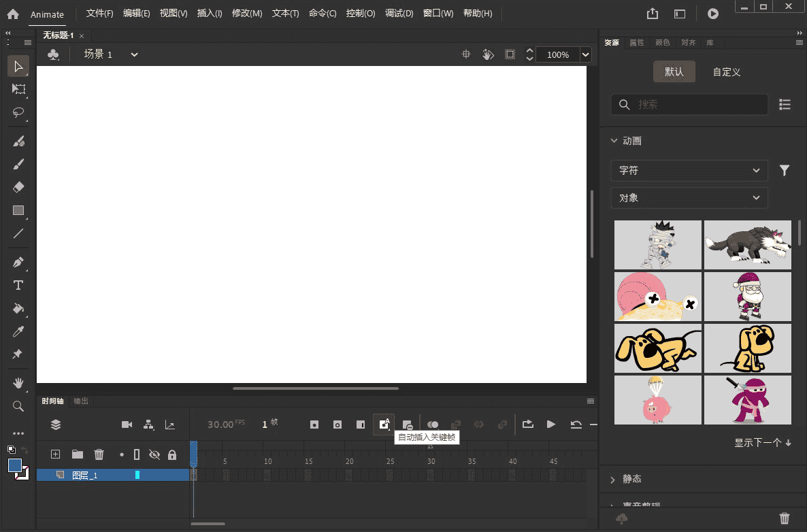Delete the selected layer using trash icon
The image size is (807, 532).
tap(99, 454)
